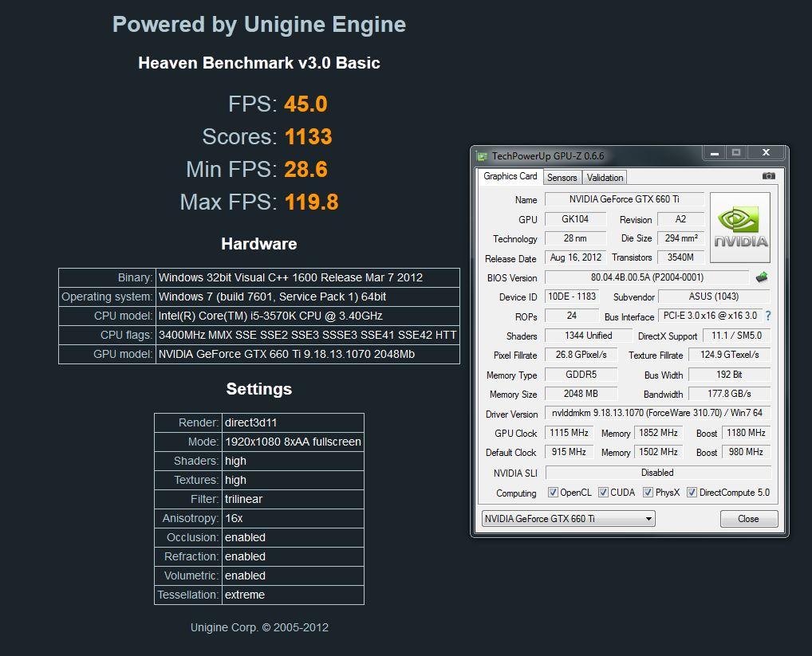Click the Bus Width value 192 Bit
The image size is (812, 656).
730,374
